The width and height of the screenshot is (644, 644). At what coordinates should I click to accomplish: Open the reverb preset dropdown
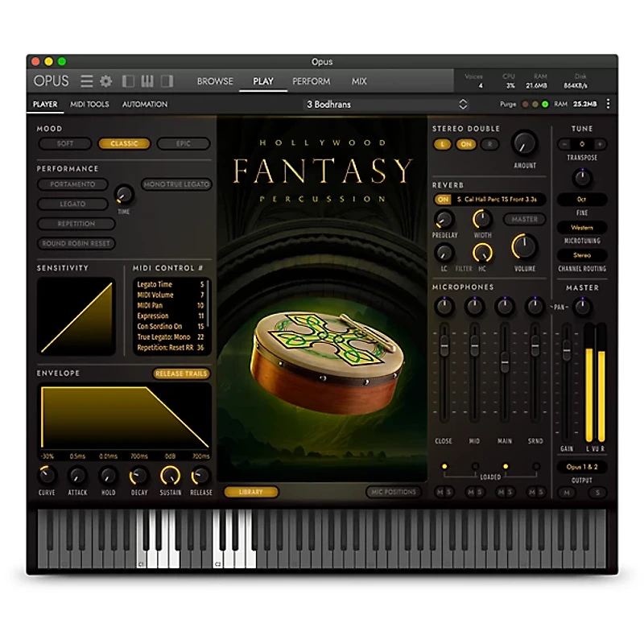(x=497, y=200)
